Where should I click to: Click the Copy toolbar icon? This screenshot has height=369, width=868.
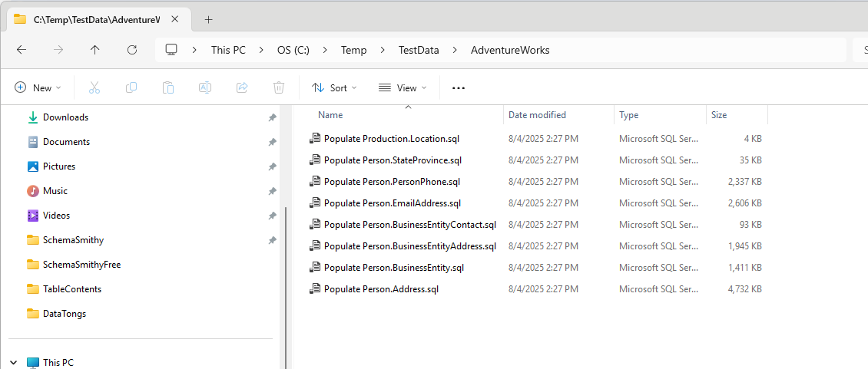[x=131, y=87]
